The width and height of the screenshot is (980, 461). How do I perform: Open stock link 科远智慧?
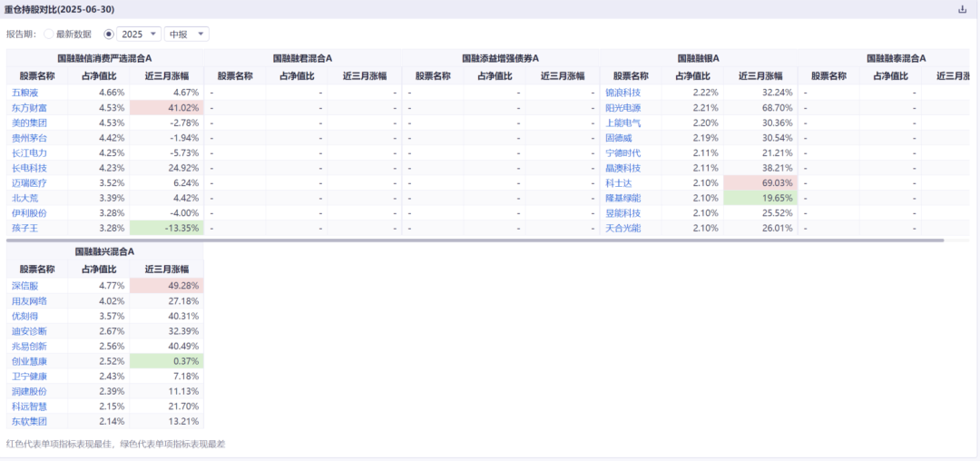[29, 406]
